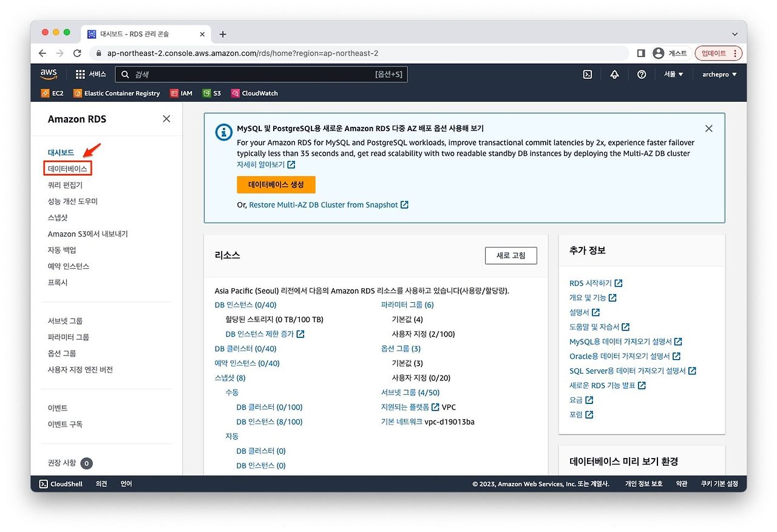Open 새로운 RDS 기능 발표 link

pyautogui.click(x=608, y=385)
